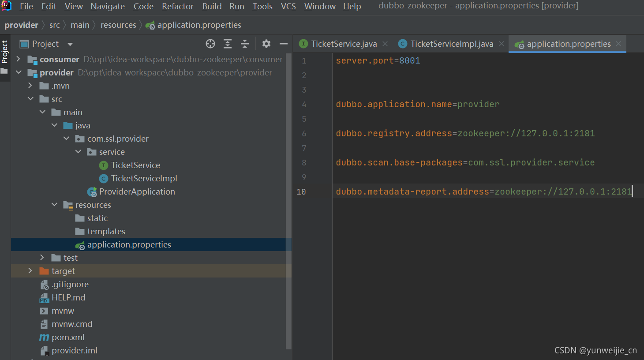The height and width of the screenshot is (360, 644).
Task: Collapse the main folder
Action: pos(42,112)
